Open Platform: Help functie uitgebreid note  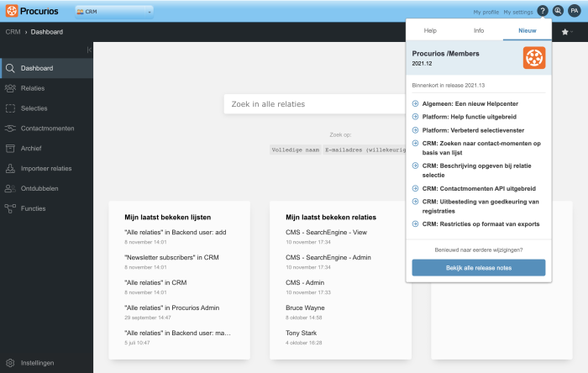(469, 117)
